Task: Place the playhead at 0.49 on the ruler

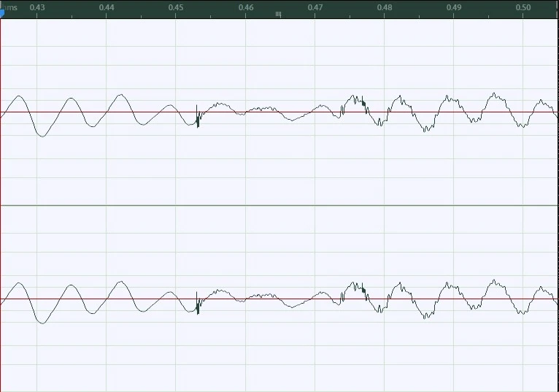Action: [454, 7]
